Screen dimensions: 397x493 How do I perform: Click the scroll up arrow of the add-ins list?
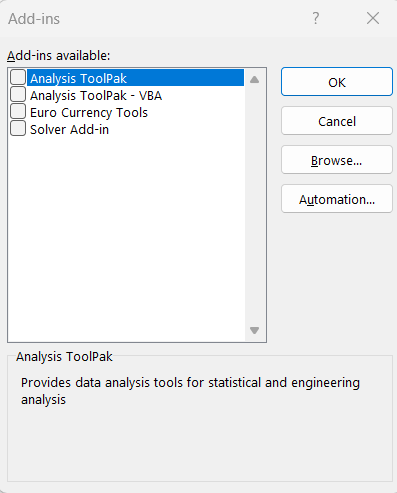254,79
